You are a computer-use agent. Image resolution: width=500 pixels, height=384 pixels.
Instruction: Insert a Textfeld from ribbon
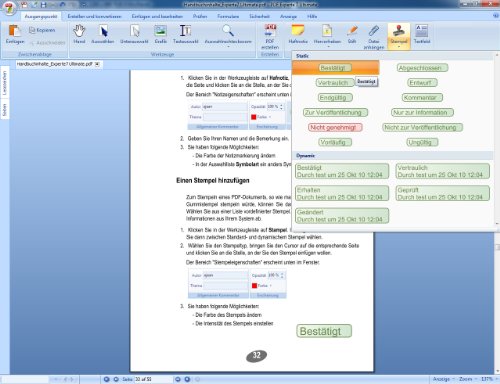point(422,34)
